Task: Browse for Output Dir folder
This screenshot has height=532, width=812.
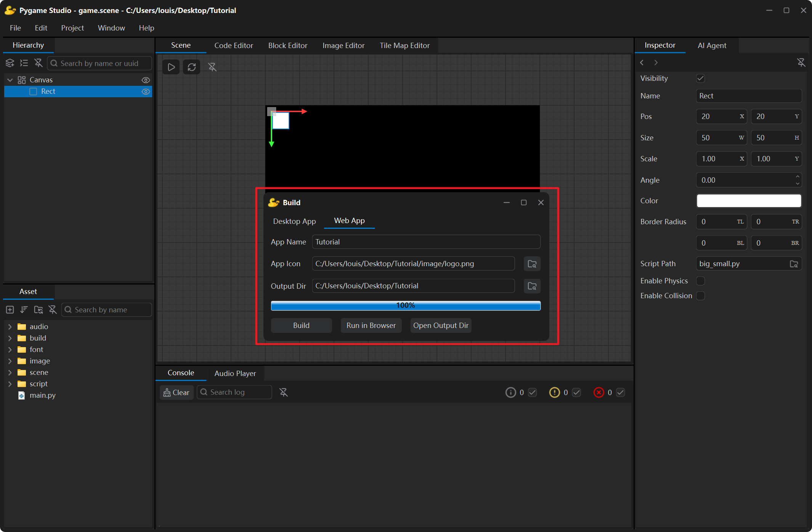Action: point(532,286)
